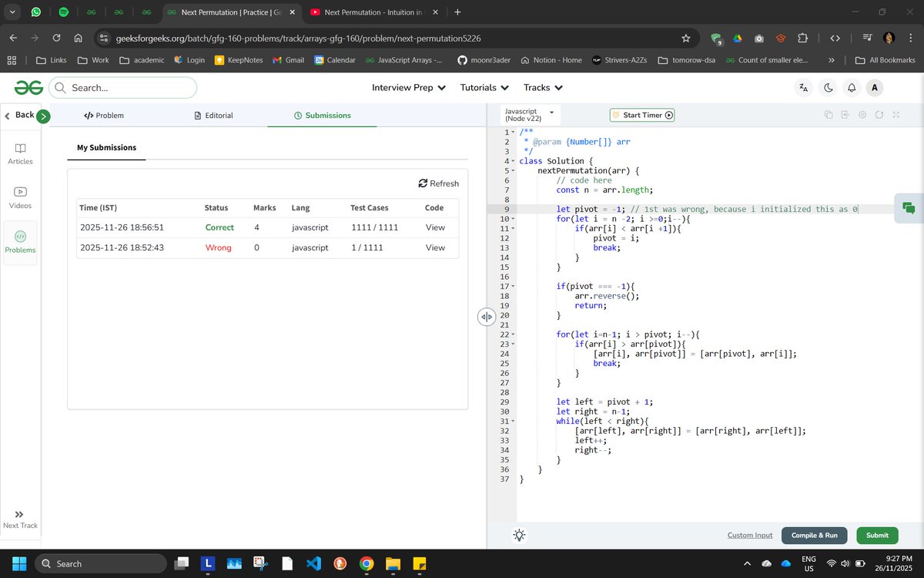This screenshot has height=578, width=924.
Task: Collapse code fold at line 10
Action: coord(513,219)
